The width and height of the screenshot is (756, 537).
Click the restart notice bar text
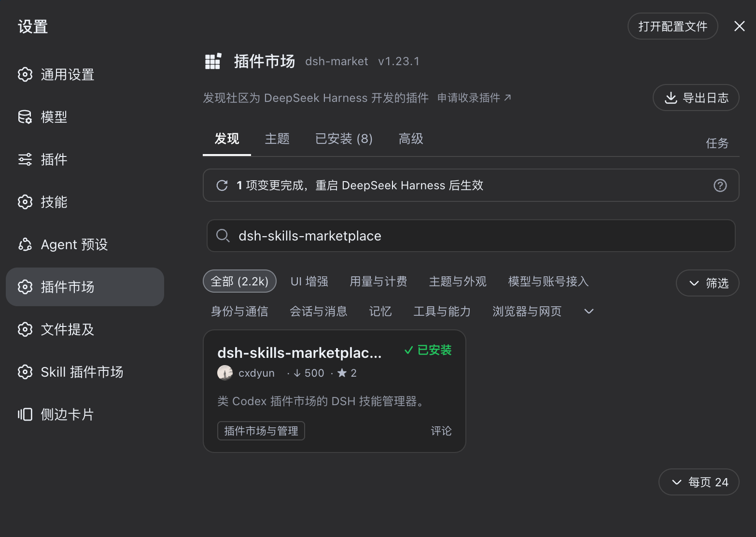(x=360, y=185)
